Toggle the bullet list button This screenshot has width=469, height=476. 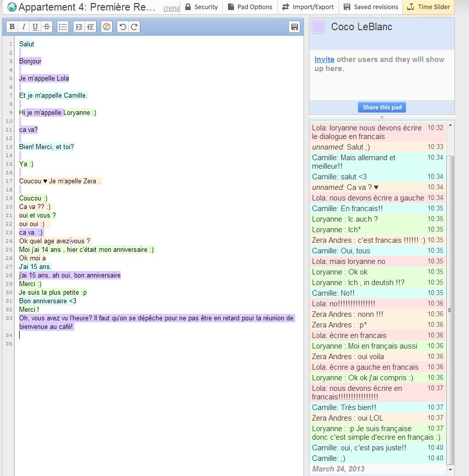[x=63, y=27]
